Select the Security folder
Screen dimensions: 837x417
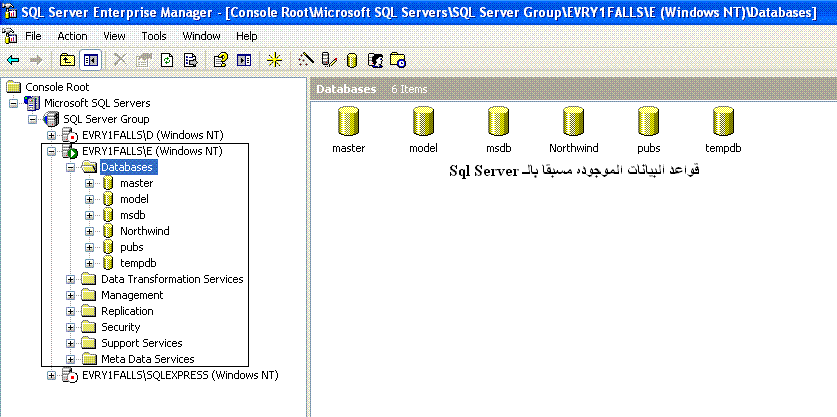click(121, 327)
